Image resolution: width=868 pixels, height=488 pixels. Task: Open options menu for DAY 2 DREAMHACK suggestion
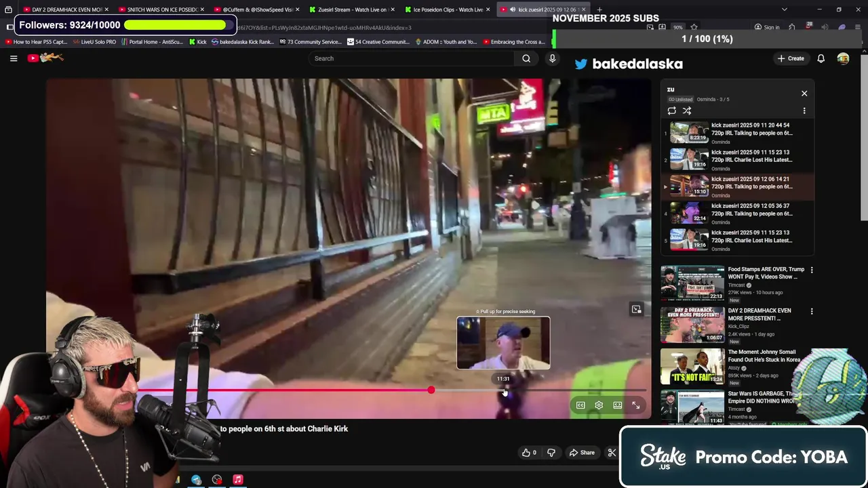coord(812,311)
